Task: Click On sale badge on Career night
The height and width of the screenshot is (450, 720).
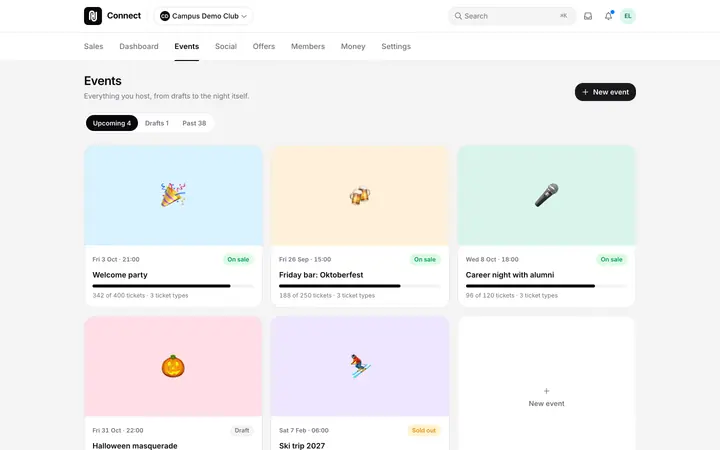Action: pos(612,259)
